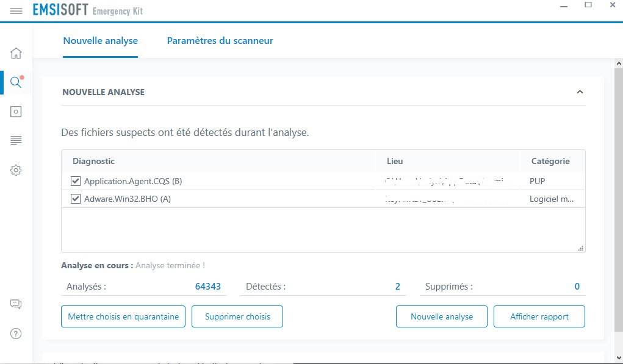This screenshot has height=364, width=623.
Task: Click the Analyse terminée ! status text
Action: pos(170,266)
